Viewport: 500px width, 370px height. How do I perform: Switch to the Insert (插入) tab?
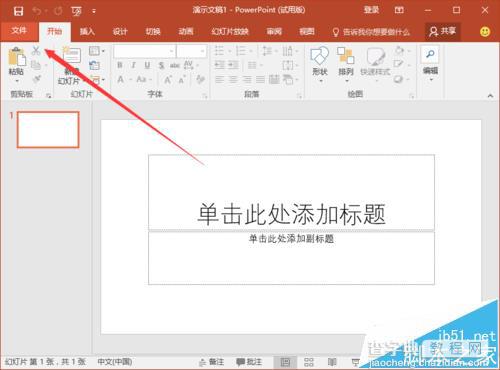(x=87, y=31)
